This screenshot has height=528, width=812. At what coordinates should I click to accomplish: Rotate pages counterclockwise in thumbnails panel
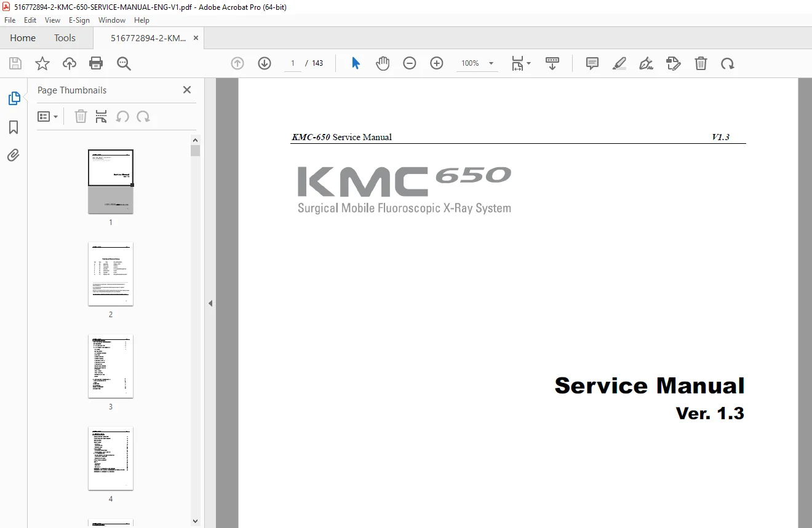[122, 117]
